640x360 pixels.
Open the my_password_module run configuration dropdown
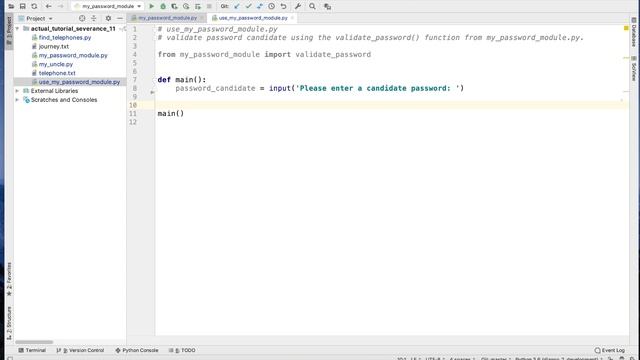pos(108,6)
